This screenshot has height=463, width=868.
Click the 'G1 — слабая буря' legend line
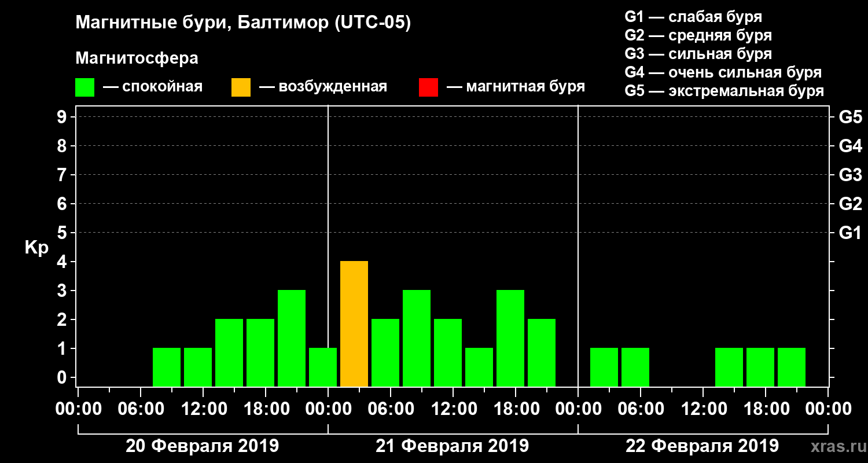[x=693, y=17]
